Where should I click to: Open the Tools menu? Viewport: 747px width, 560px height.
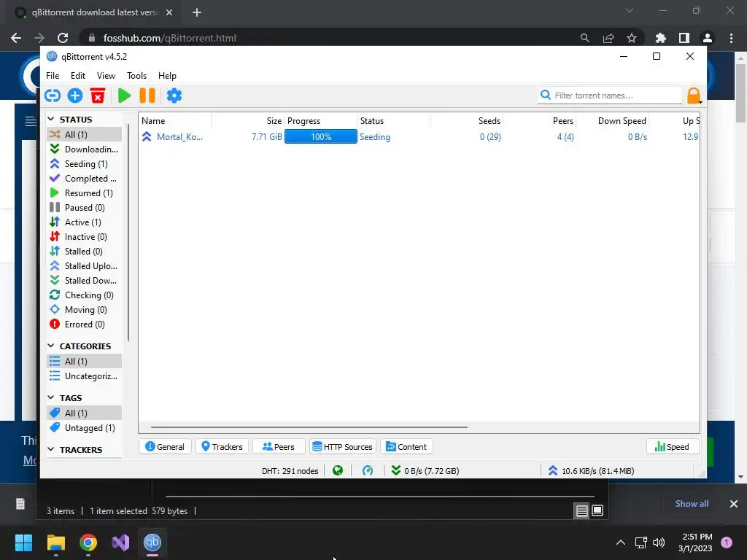pos(136,76)
